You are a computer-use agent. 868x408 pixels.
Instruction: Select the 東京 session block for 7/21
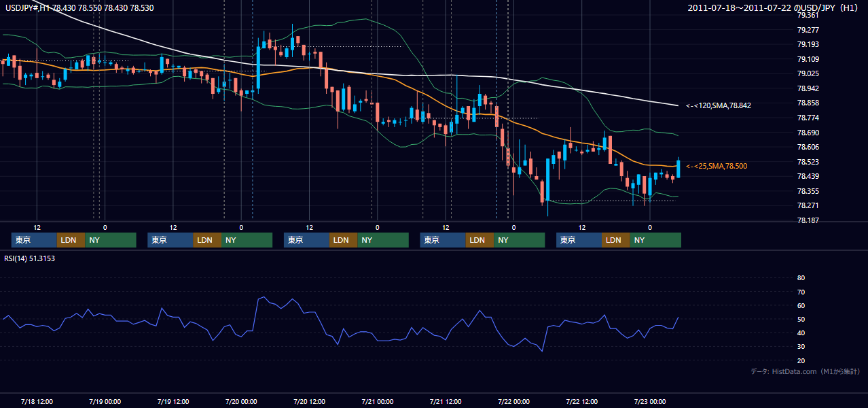(x=443, y=240)
